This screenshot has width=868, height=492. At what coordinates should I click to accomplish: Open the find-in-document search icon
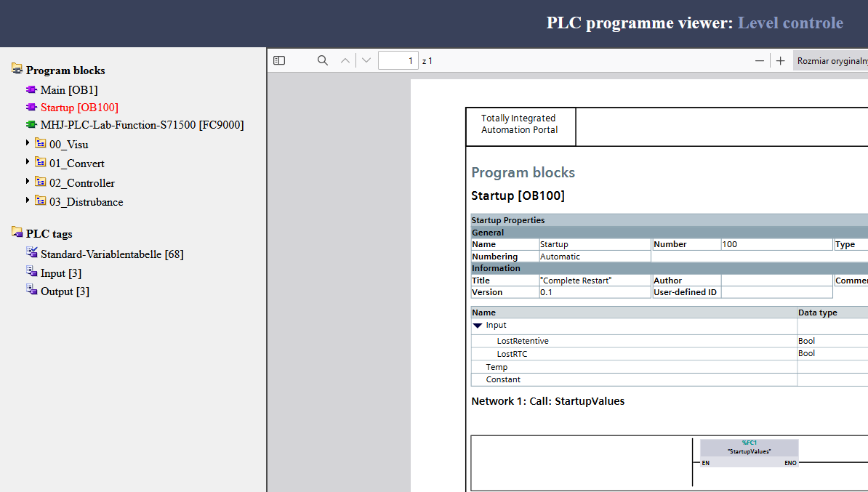tap(323, 60)
